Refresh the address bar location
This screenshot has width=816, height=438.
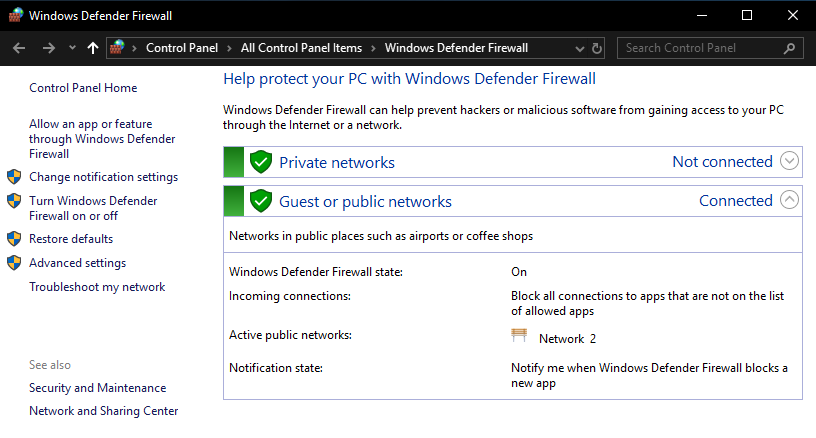click(597, 48)
